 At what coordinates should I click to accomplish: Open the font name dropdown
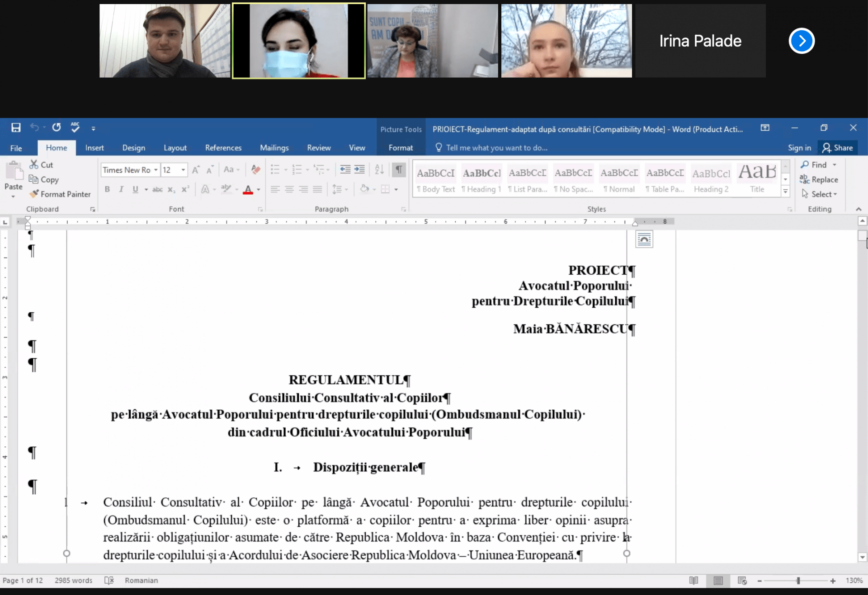[156, 170]
